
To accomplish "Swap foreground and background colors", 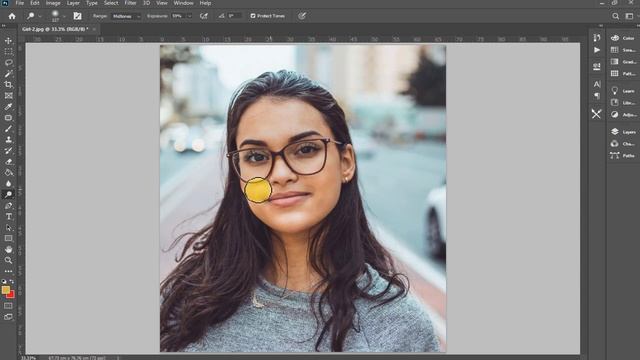I will pyautogui.click(x=12, y=281).
